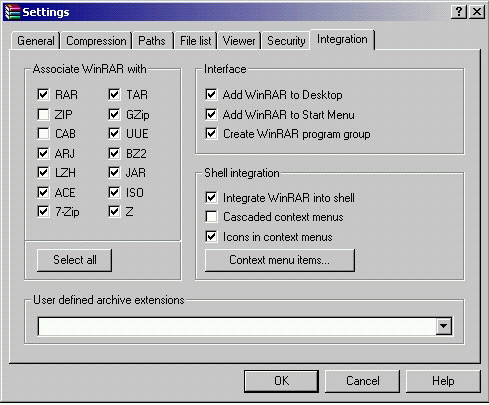Screen dimensions: 489x405
Task: Uncheck the RAR association checkbox
Action: point(43,94)
